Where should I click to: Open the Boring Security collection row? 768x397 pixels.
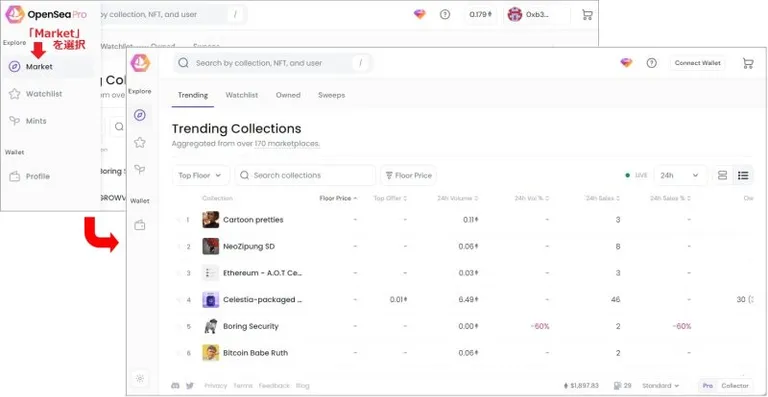pos(463,327)
